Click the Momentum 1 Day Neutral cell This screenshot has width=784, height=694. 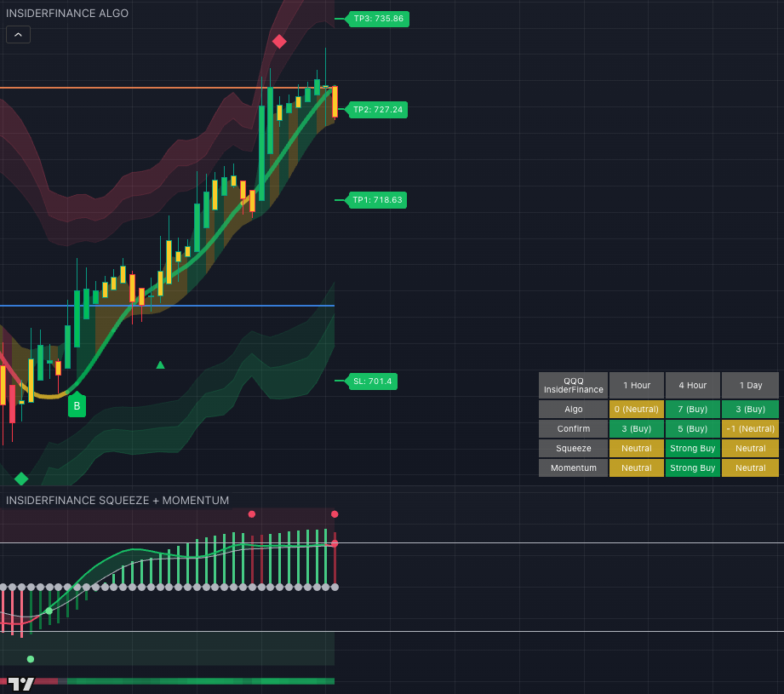pos(750,467)
